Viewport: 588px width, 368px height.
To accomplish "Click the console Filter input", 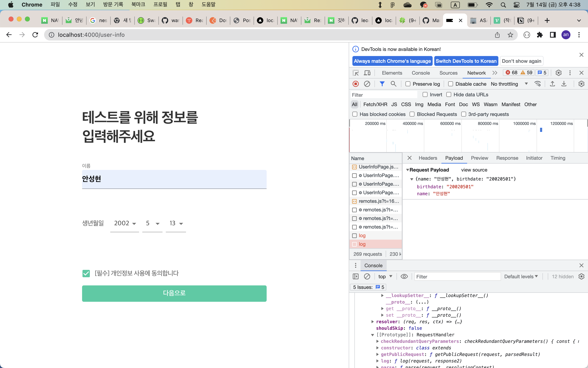I will coord(457,276).
